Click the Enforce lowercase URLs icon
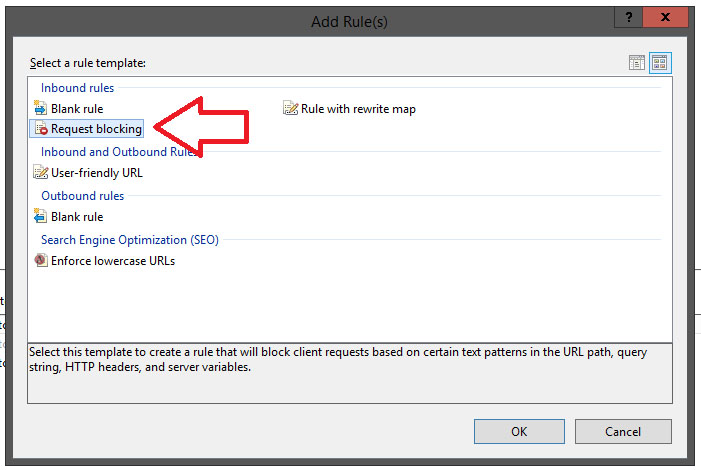The image size is (701, 470). tap(41, 260)
